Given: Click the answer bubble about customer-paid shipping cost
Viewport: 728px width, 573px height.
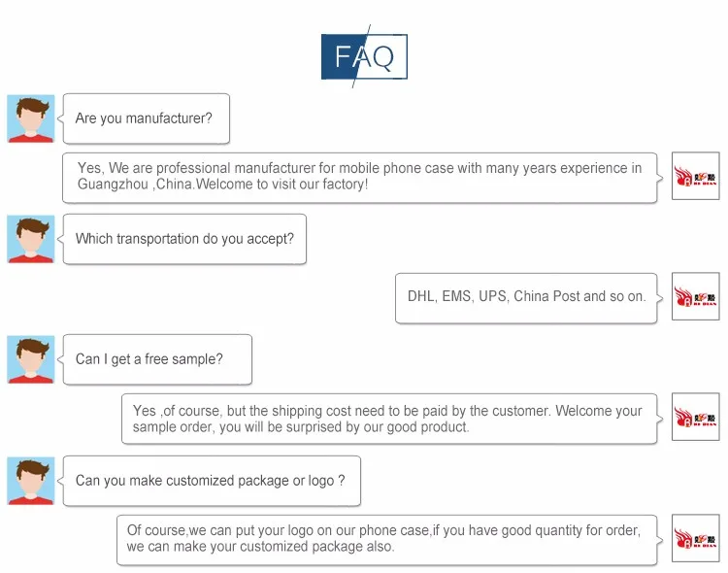Looking at the screenshot, I should pos(388,418).
